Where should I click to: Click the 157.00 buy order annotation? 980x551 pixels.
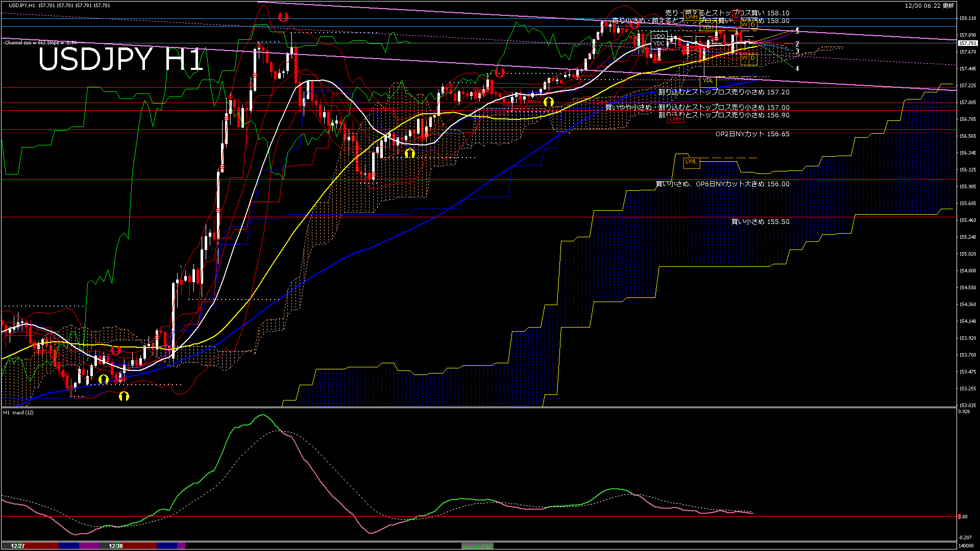(x=697, y=108)
